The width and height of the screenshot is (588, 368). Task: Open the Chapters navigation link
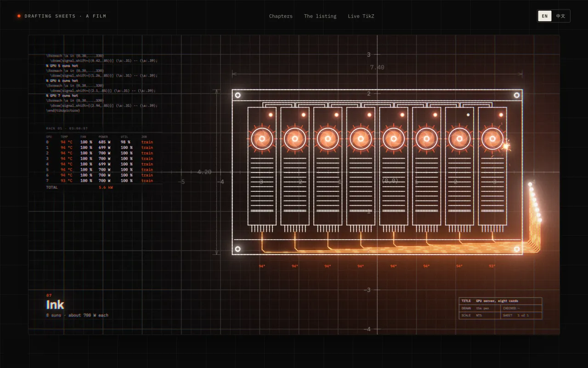281,16
